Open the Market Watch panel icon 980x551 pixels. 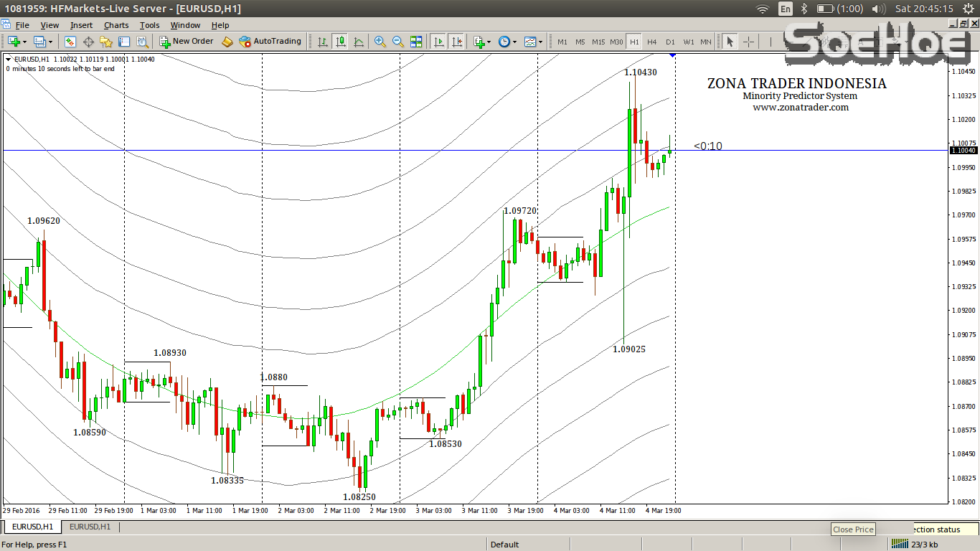tap(70, 42)
